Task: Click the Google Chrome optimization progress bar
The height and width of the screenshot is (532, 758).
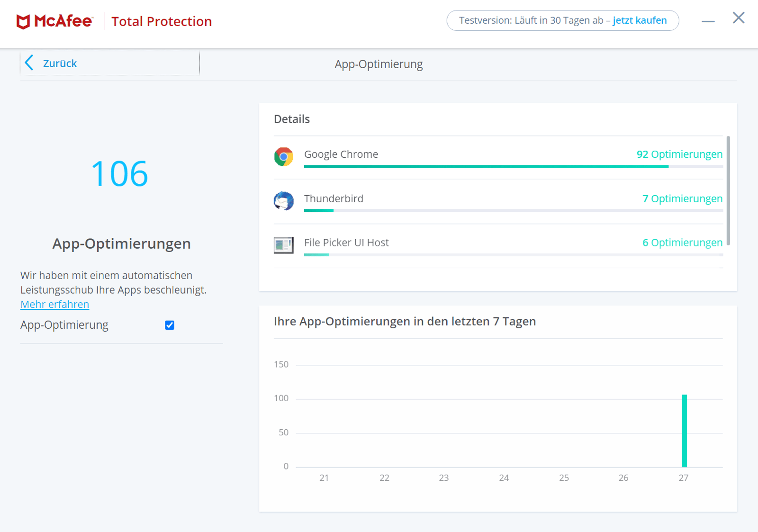Action: coord(486,167)
